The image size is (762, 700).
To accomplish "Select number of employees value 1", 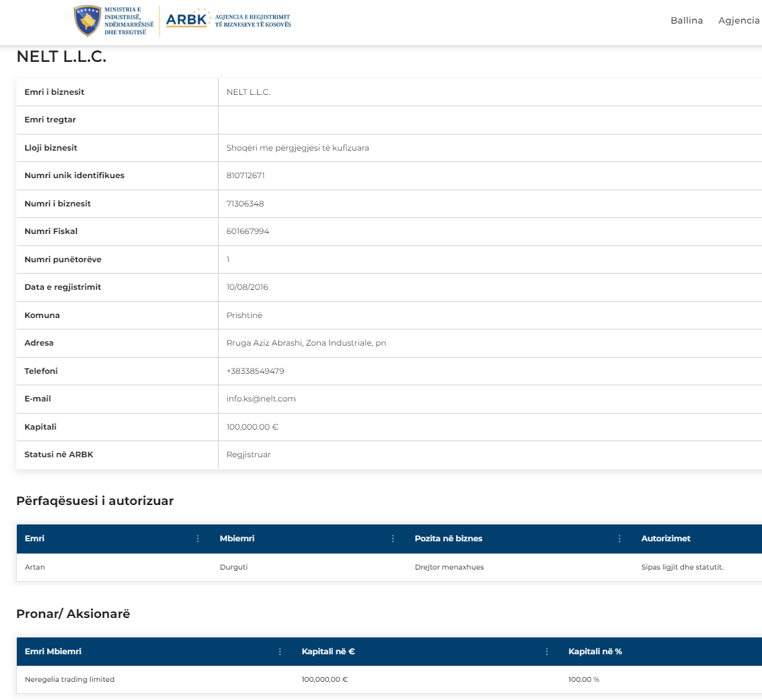I will pyautogui.click(x=228, y=260).
